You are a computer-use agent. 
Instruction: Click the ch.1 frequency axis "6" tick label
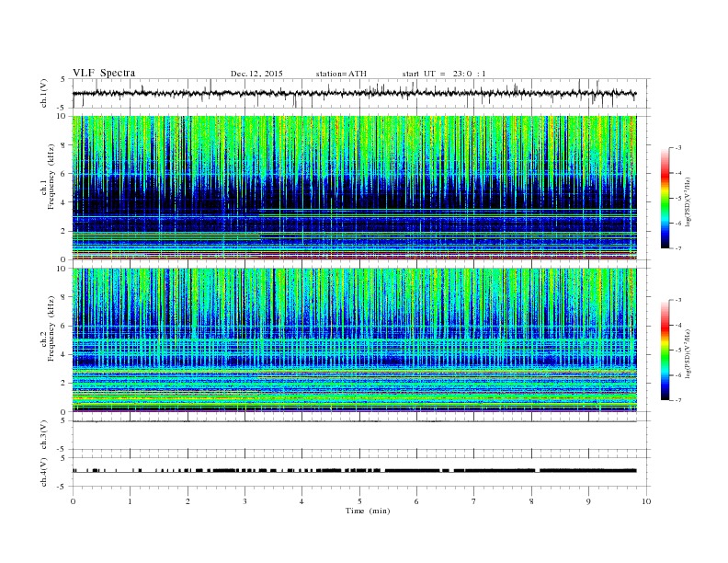click(x=64, y=174)
